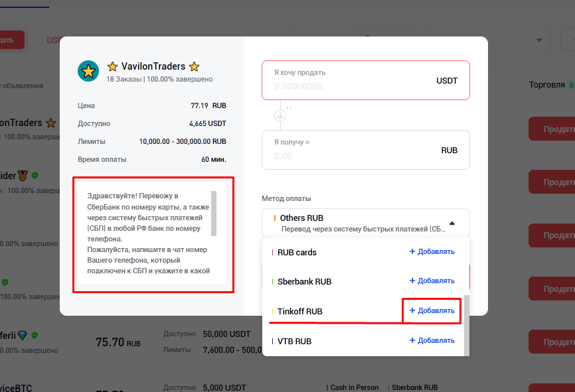Click the payment methods list scrollbar

[467, 325]
